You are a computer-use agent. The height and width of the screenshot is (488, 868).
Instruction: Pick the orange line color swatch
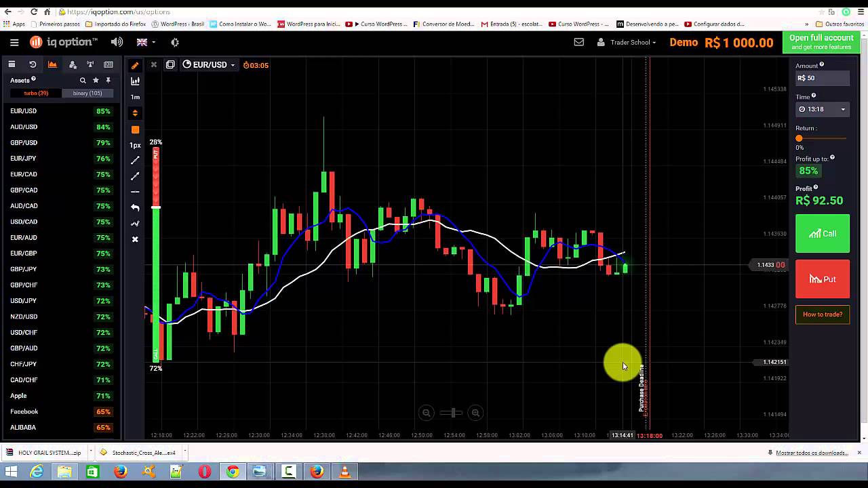135,129
